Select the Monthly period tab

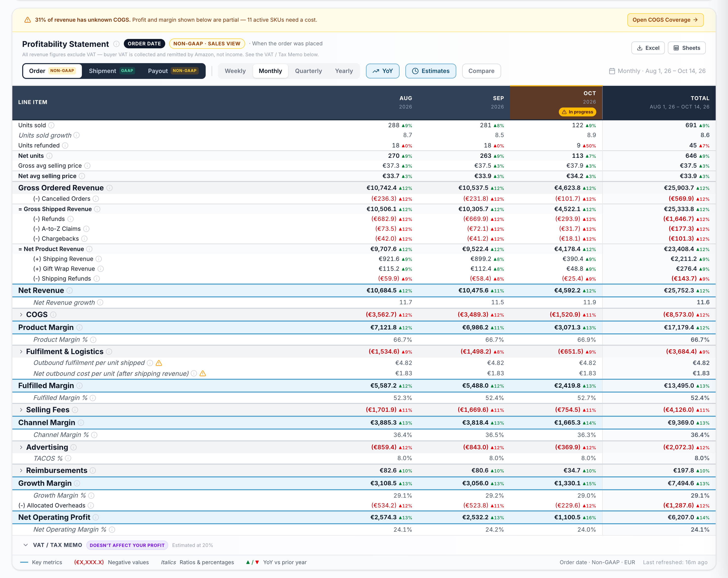point(270,71)
